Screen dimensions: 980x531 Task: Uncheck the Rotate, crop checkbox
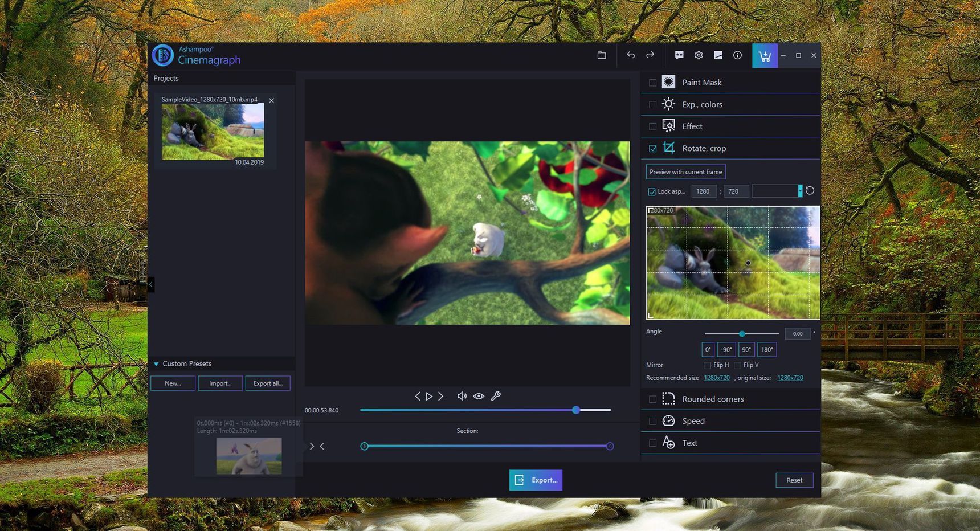[x=653, y=149]
